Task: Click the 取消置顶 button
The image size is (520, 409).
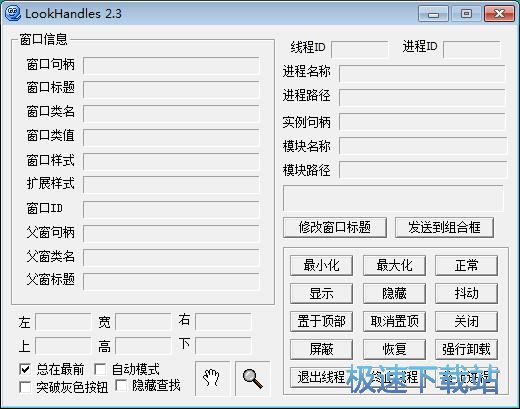Action: click(x=394, y=322)
